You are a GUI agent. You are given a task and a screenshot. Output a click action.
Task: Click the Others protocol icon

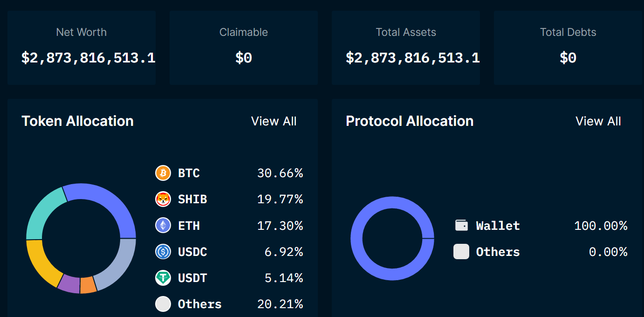[x=461, y=251]
